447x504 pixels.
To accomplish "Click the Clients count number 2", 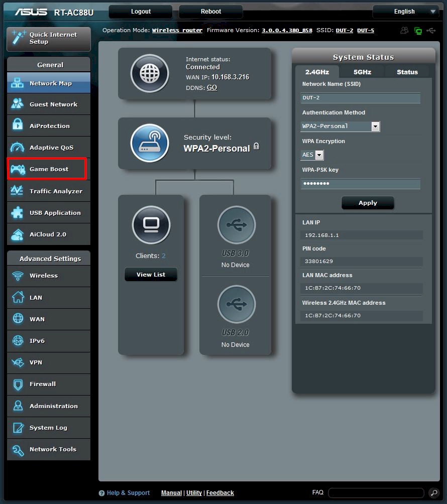I will tap(163, 256).
